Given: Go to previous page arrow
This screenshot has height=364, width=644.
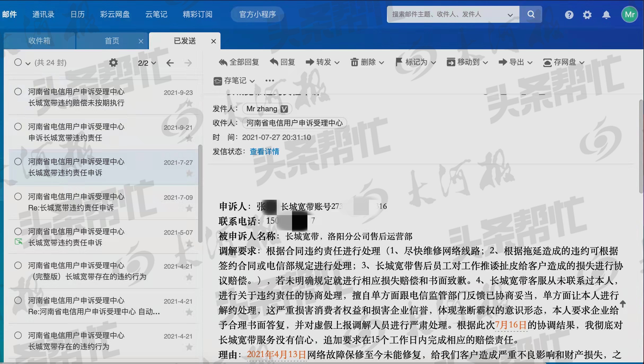Looking at the screenshot, I should [170, 63].
